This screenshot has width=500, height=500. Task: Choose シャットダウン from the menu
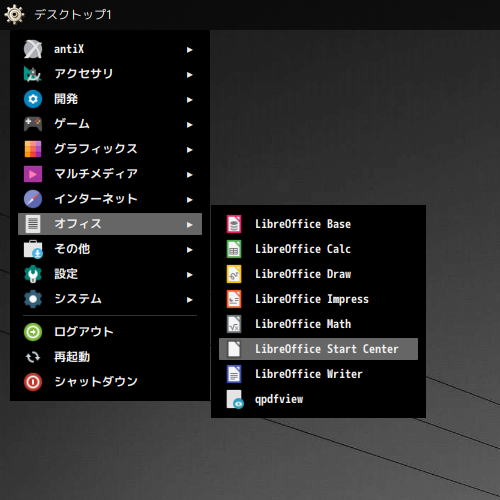click(110, 382)
